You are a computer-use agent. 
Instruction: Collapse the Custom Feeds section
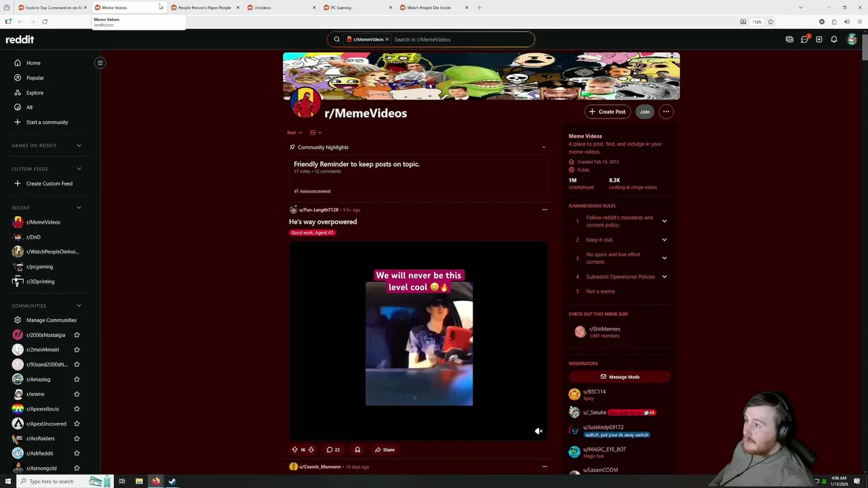tap(79, 169)
